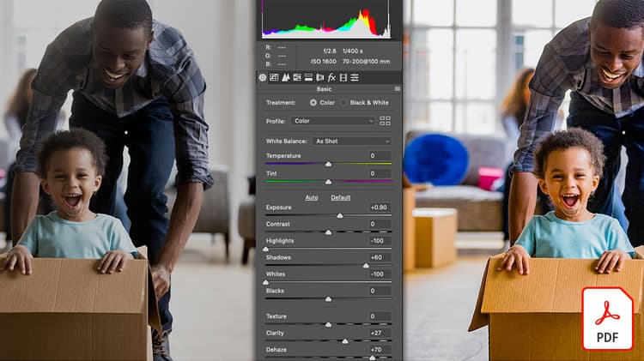The image size is (644, 361).
Task: Browse profiles with the grid icon
Action: (x=385, y=121)
